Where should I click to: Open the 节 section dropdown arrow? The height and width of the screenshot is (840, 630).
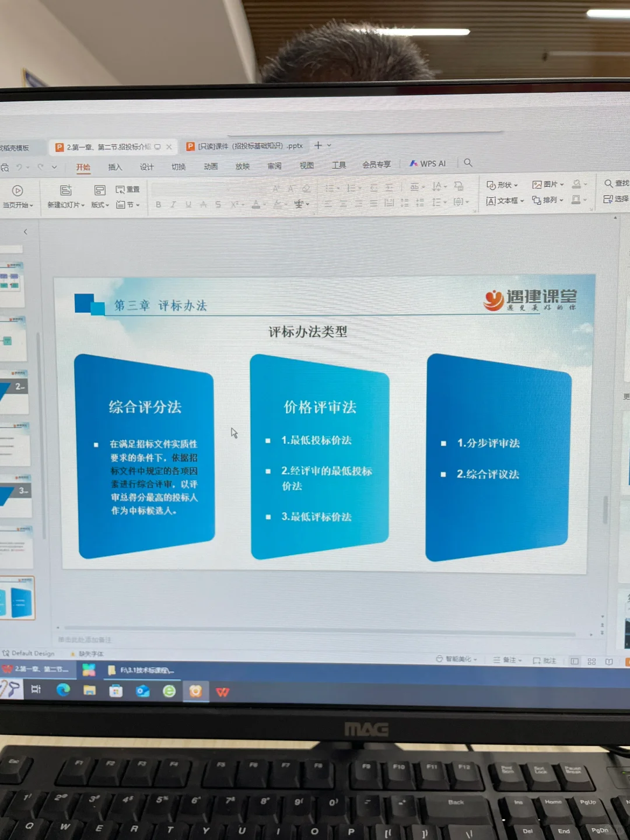tap(138, 205)
